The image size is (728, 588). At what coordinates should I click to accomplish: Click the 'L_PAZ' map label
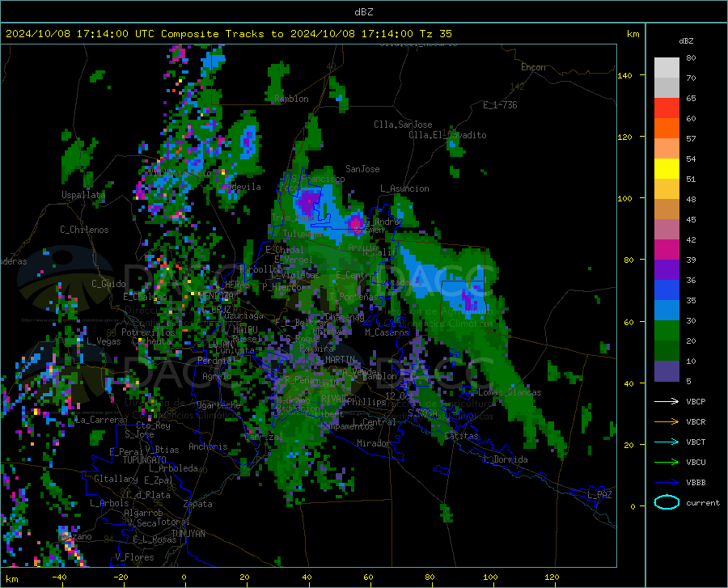point(599,495)
